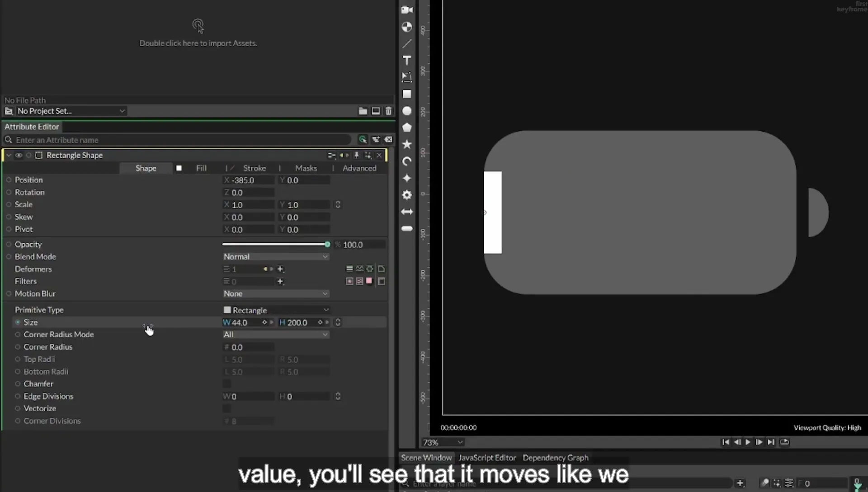
Task: Enable the Chamfer checkbox
Action: (227, 384)
